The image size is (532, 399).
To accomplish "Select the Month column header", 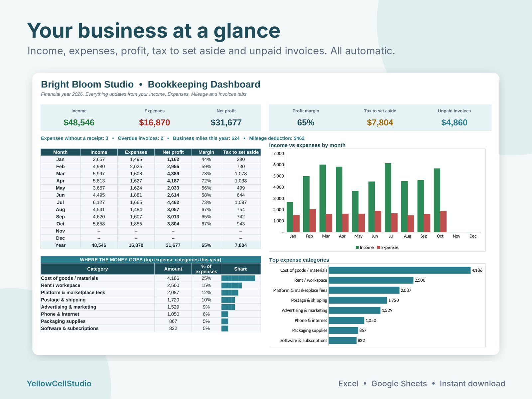I will pos(61,152).
